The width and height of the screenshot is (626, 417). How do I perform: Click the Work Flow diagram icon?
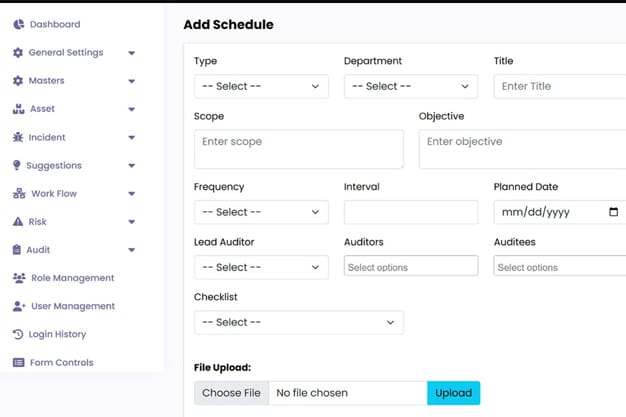click(x=19, y=194)
